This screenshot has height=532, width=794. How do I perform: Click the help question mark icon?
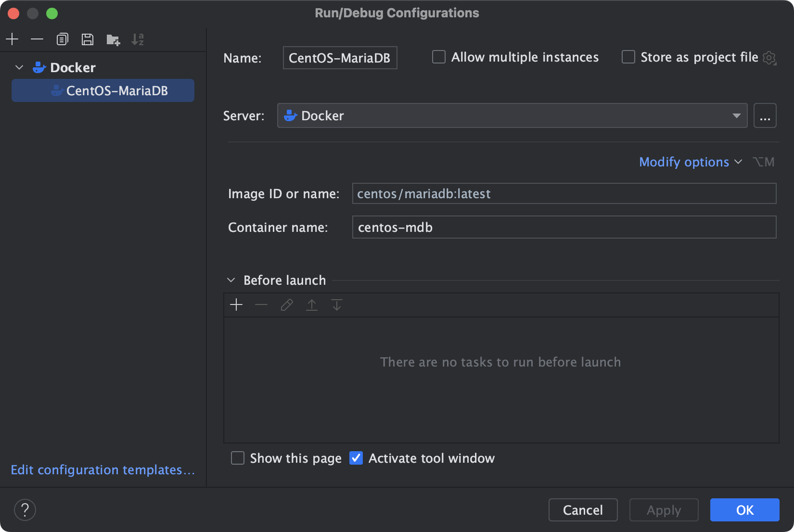pyautogui.click(x=25, y=509)
